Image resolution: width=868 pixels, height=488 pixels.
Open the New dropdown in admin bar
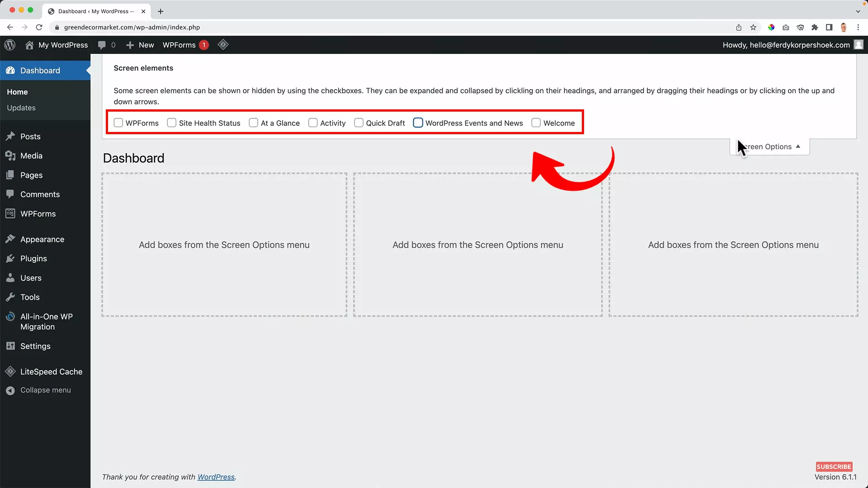[x=140, y=45]
